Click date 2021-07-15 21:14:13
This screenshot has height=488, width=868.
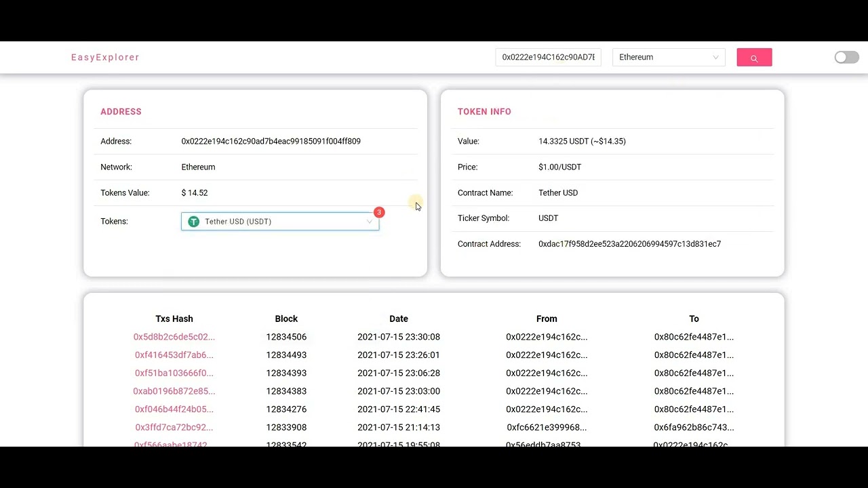click(x=399, y=428)
